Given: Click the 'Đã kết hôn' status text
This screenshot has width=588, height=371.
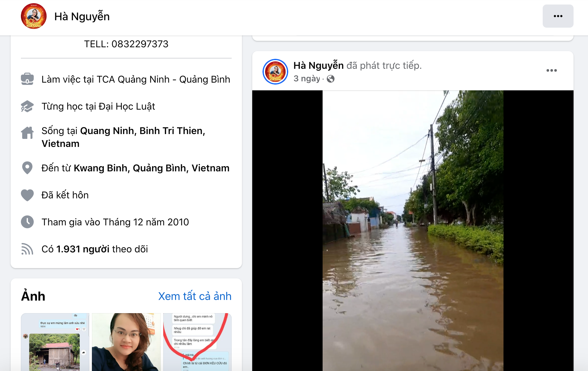Looking at the screenshot, I should click(x=65, y=195).
